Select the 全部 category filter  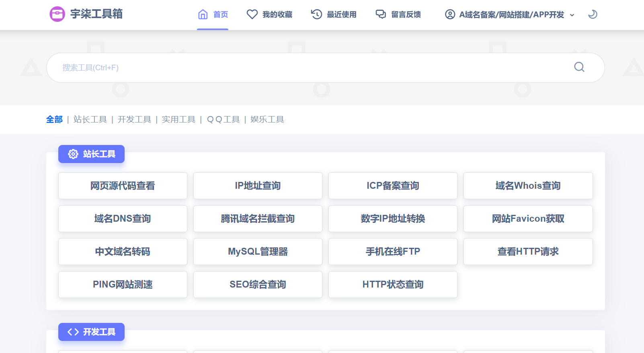pos(54,119)
